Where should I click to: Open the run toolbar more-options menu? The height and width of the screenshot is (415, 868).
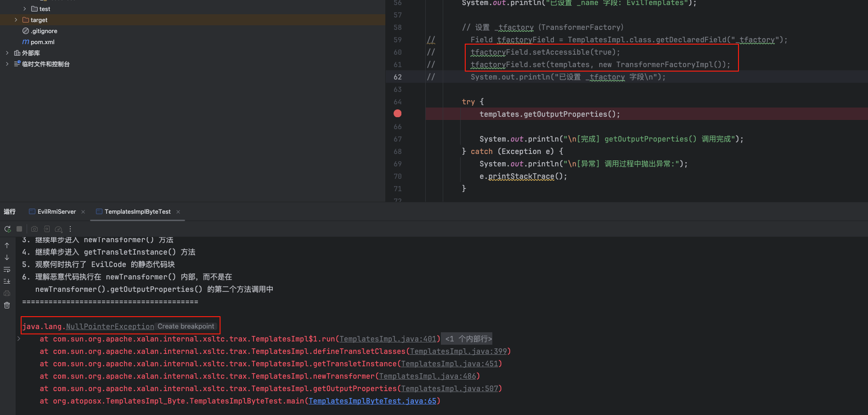pos(70,229)
